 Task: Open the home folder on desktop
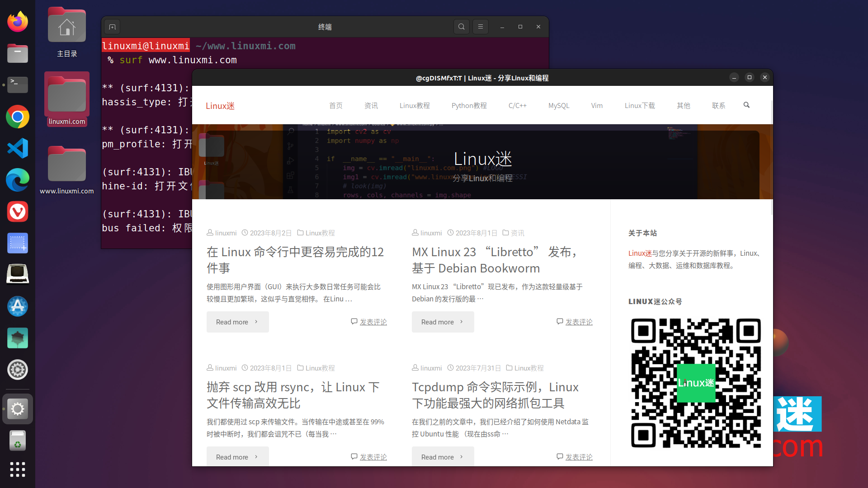67,33
